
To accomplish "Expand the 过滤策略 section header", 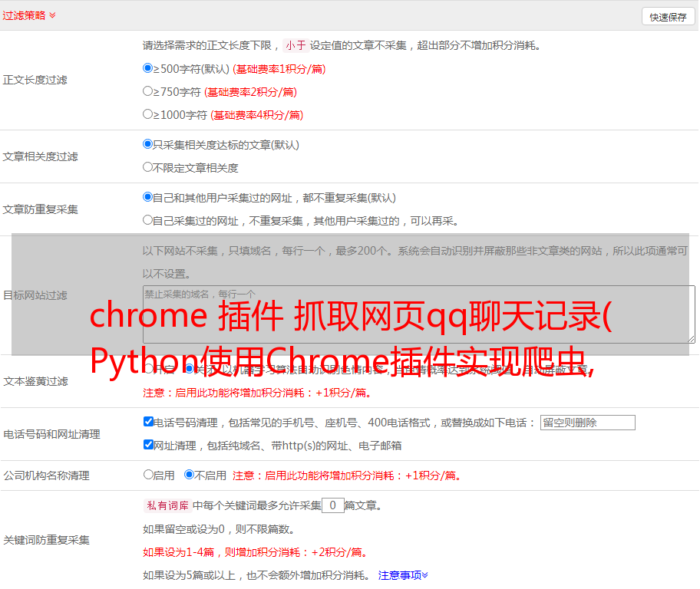I will tap(29, 15).
